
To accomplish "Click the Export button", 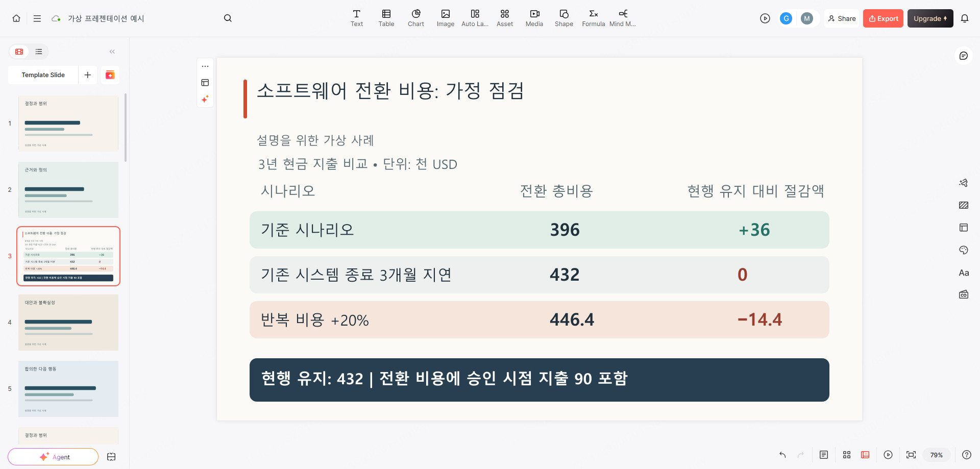I will tap(883, 18).
